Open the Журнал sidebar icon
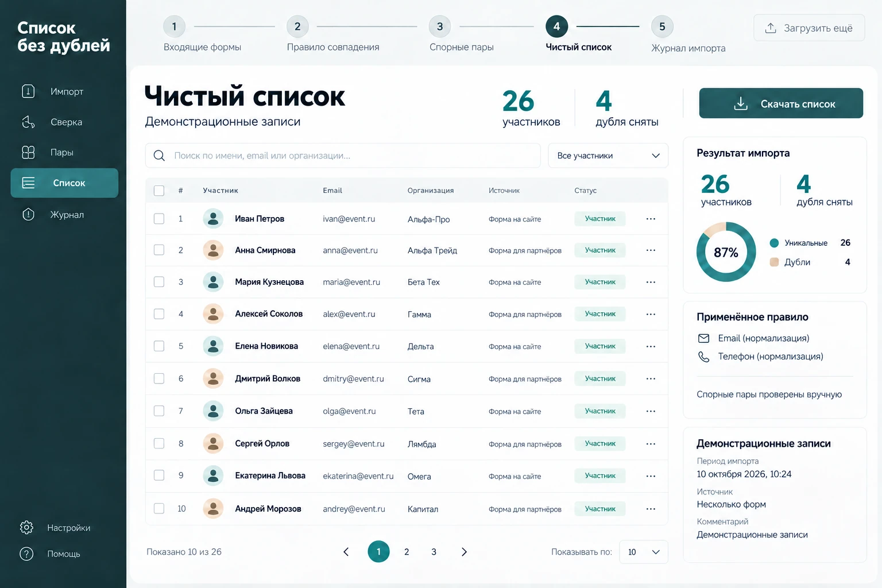The height and width of the screenshot is (588, 882). (x=28, y=214)
